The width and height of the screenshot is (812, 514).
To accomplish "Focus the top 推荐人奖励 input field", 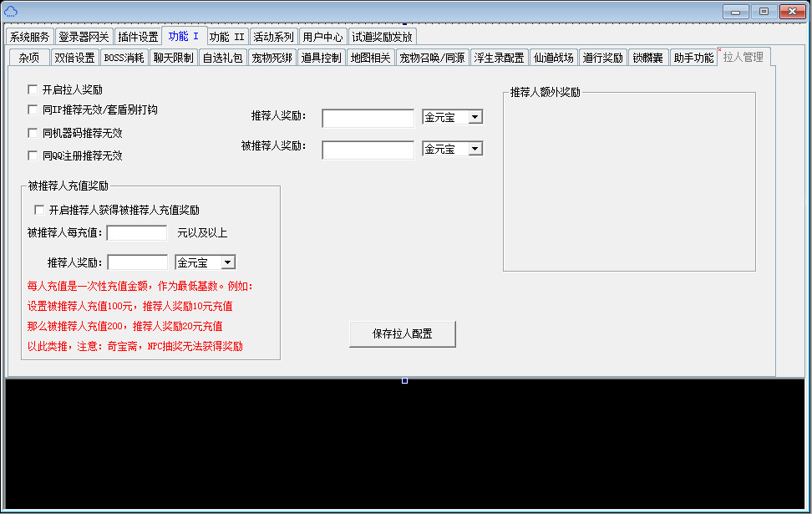I will 368,119.
